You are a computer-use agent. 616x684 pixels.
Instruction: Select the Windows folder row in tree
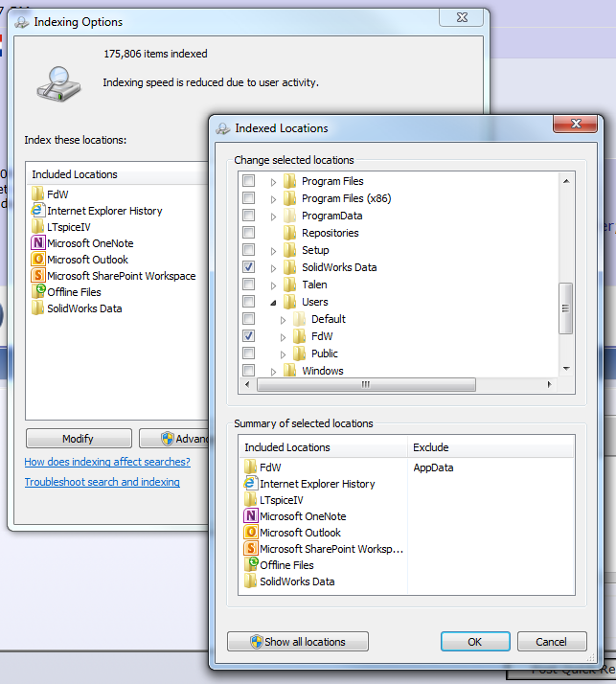(323, 371)
